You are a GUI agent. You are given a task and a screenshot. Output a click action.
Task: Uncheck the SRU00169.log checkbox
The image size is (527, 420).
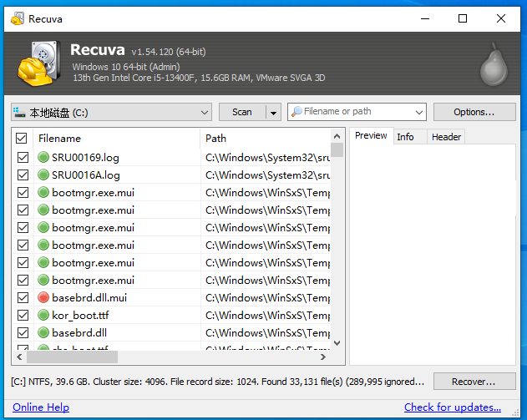click(23, 157)
